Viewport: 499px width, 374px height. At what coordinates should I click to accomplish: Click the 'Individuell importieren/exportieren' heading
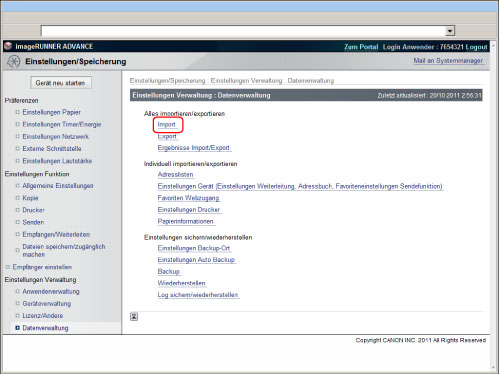pos(191,164)
